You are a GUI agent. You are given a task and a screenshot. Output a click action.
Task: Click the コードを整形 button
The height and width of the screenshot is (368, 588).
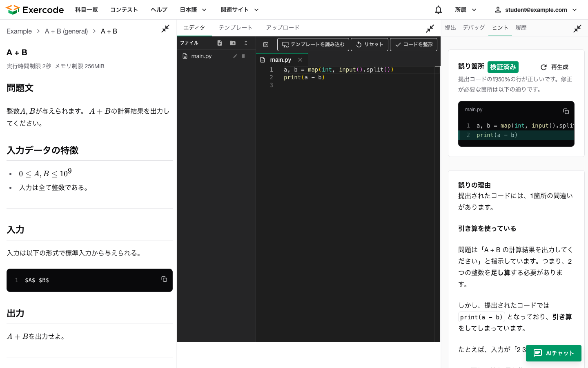(414, 45)
